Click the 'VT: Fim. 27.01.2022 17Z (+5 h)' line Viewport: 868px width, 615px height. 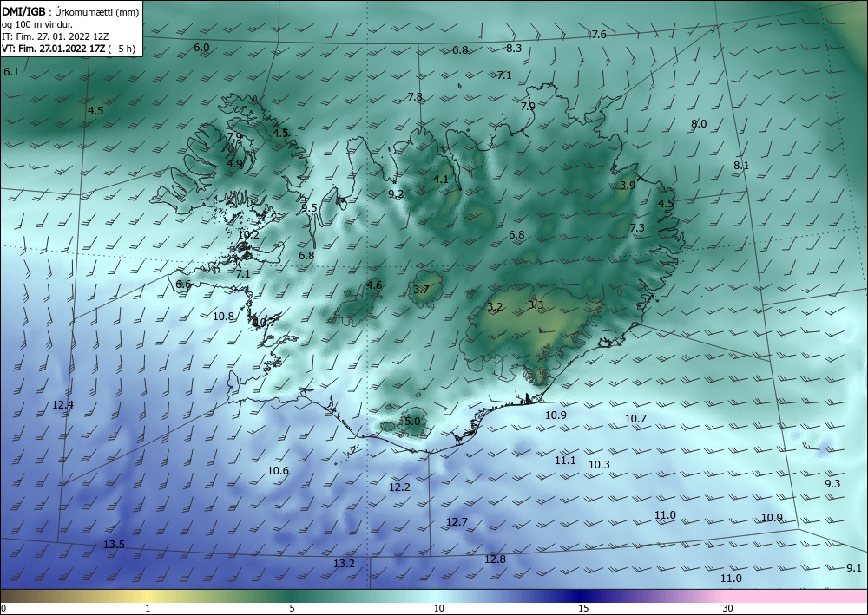pos(69,49)
